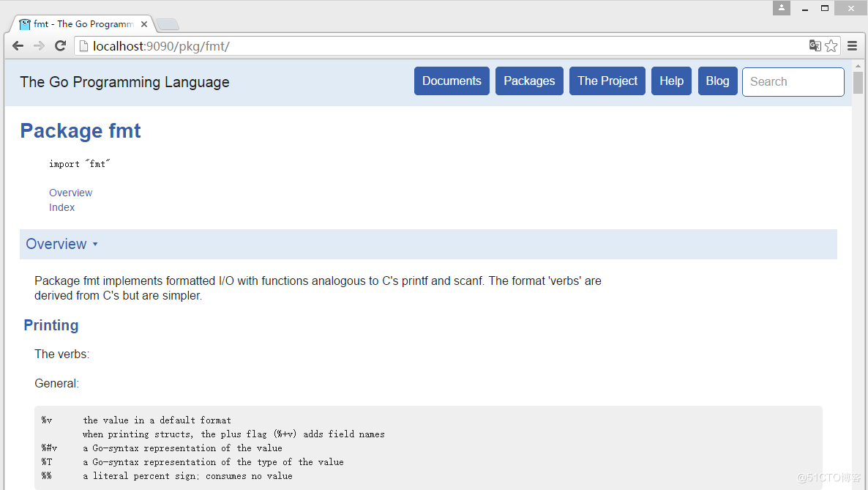Click the Go gopher tab favicon
Image resolution: width=868 pixels, height=490 pixels.
coord(25,24)
